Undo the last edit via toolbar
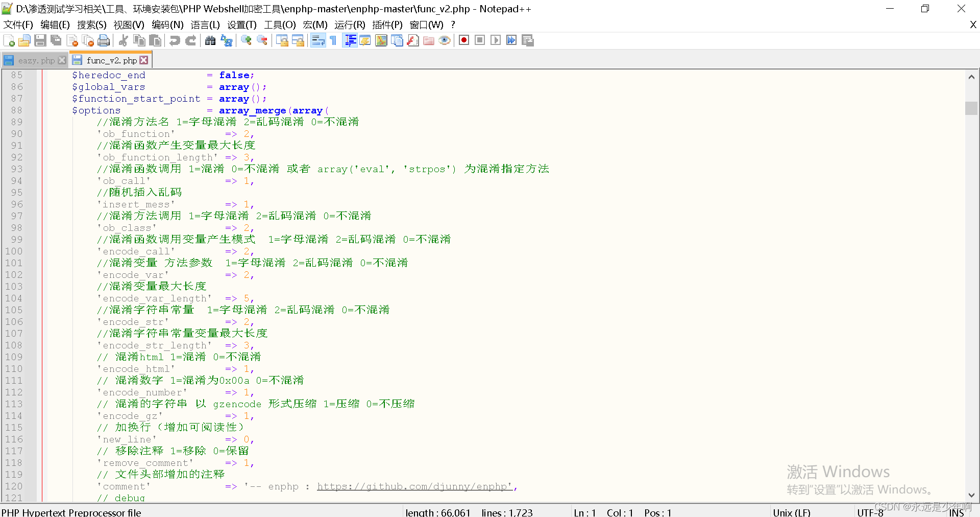The image size is (980, 517). 175,40
